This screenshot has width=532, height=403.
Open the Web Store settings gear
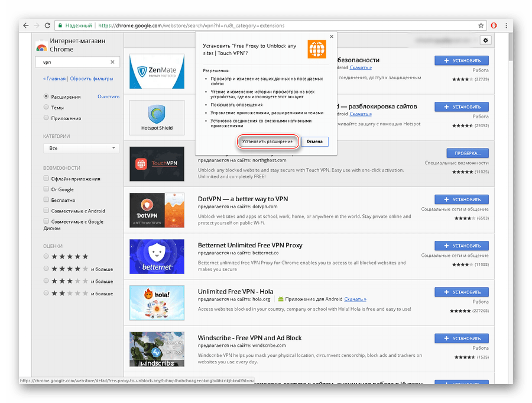(x=485, y=40)
